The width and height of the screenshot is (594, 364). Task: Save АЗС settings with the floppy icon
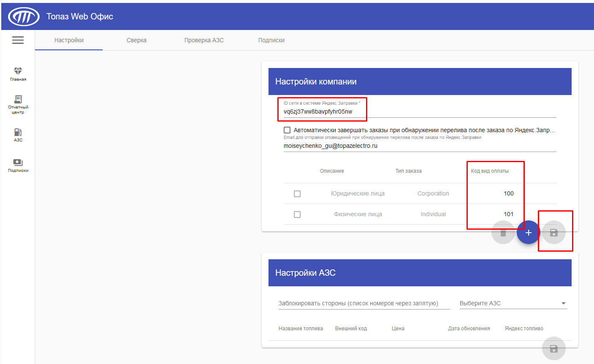pyautogui.click(x=554, y=348)
